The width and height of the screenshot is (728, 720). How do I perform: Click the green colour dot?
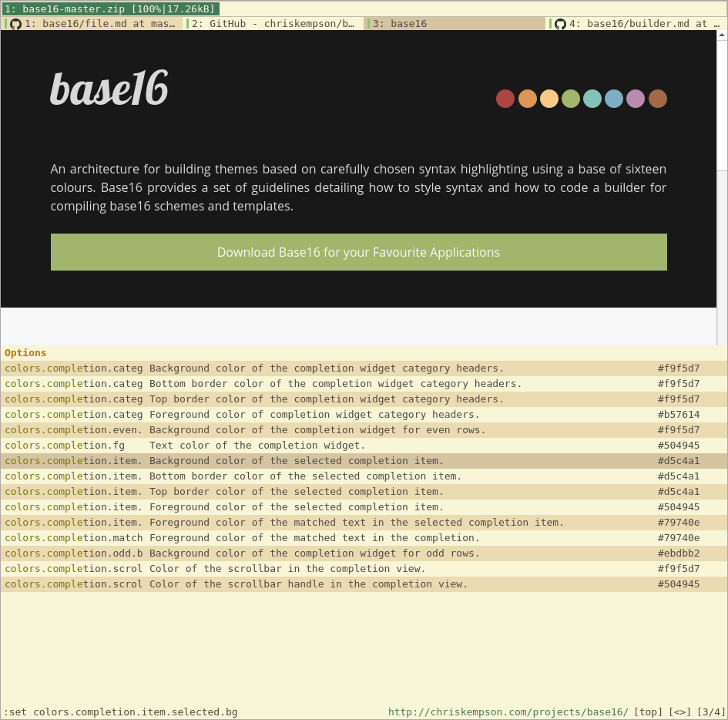coord(571,99)
